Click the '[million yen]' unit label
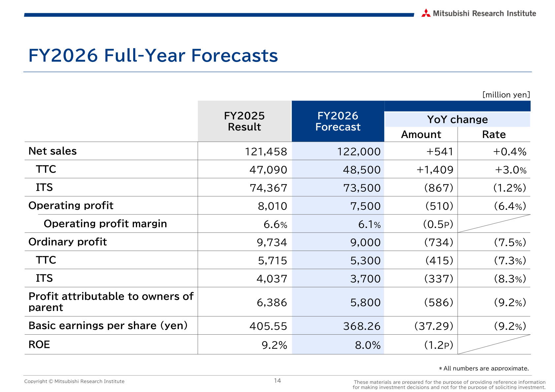Screen dimensions: 555x392 tap(506, 95)
